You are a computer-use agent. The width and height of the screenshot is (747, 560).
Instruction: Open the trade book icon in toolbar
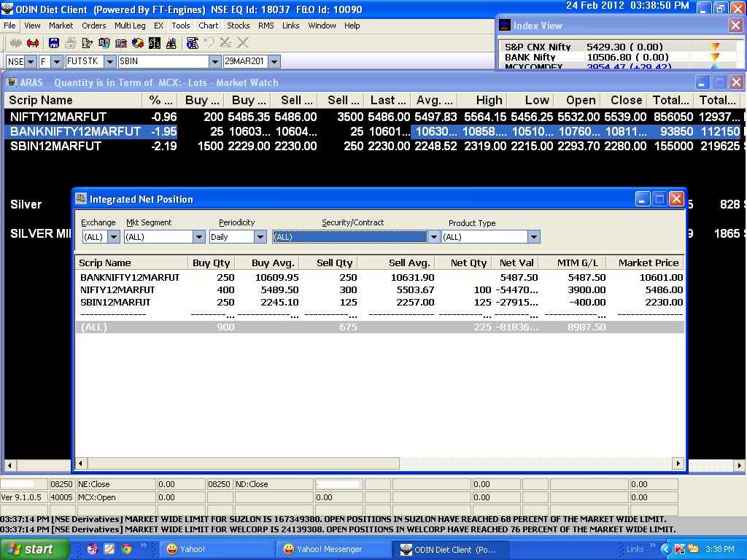pos(121,43)
